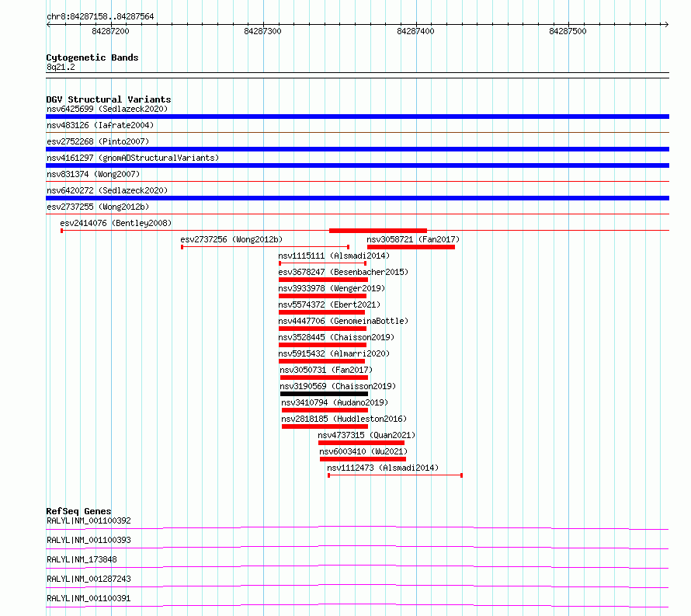Click nsv3410794 (Audano2019) label

point(335,402)
